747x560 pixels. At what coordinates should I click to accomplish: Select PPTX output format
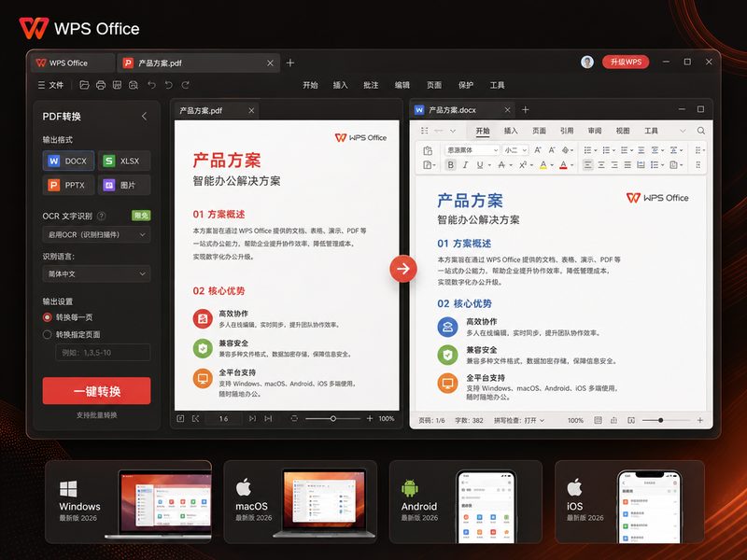(68, 185)
